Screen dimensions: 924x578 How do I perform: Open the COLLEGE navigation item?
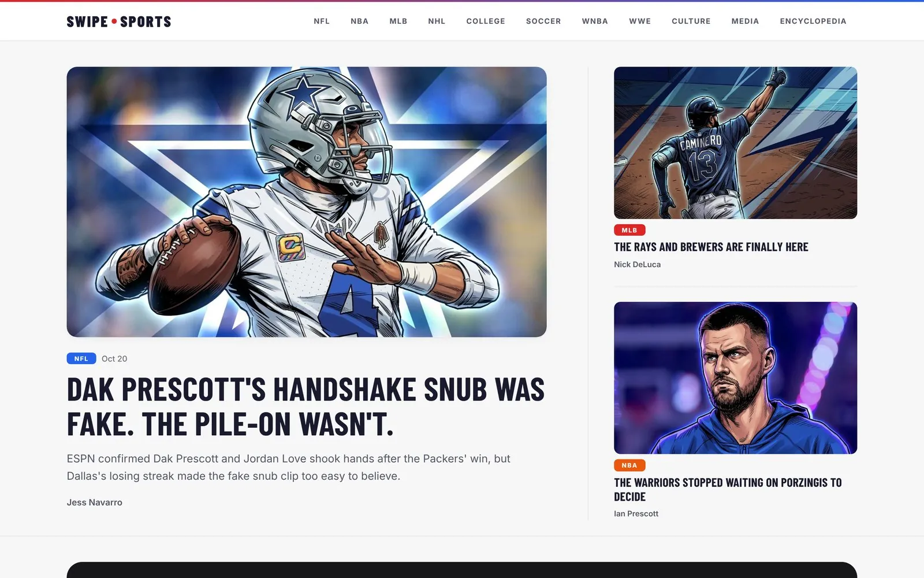pyautogui.click(x=486, y=21)
